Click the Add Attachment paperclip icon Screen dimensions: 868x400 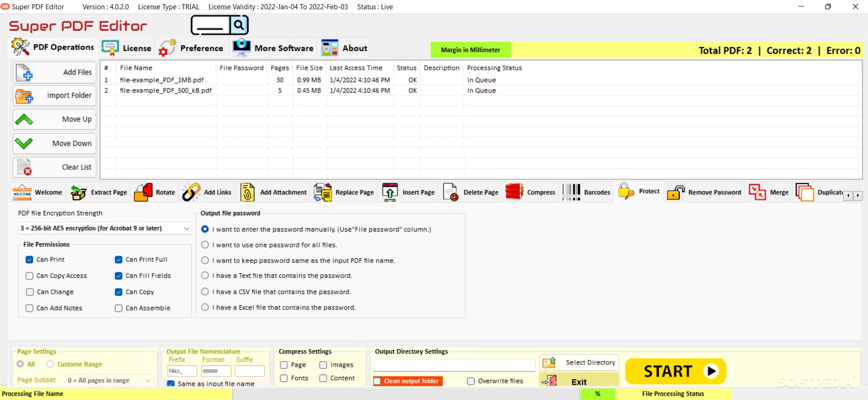[x=247, y=192]
